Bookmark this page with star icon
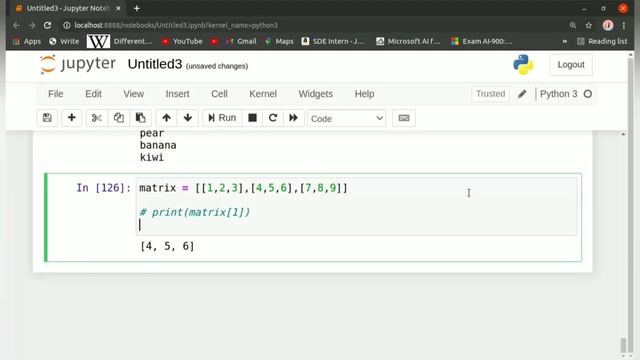Viewport: 640px width, 360px height. (x=589, y=25)
